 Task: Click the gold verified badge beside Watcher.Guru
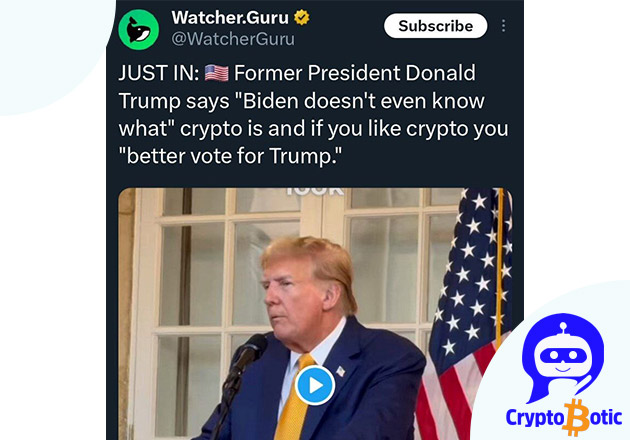pos(301,17)
